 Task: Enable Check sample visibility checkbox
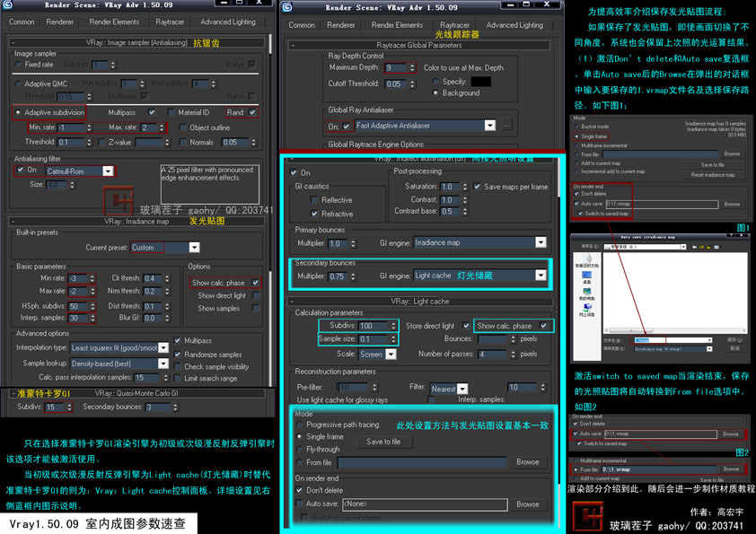coord(178,367)
